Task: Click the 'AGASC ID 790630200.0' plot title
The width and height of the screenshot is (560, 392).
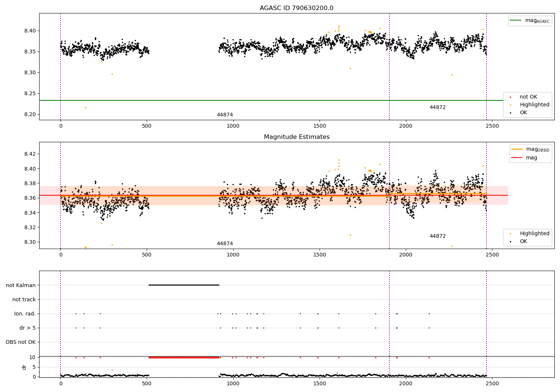Action: 297,8
